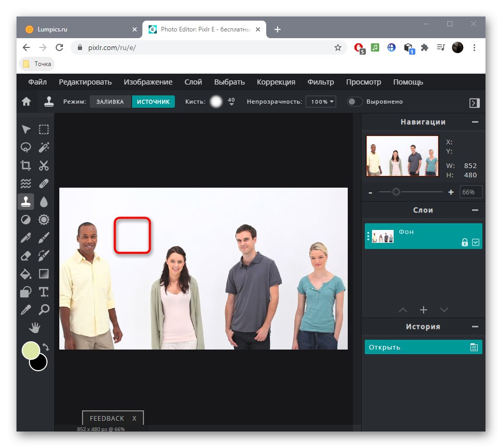
Task: Add a new layer with plus
Action: [424, 310]
